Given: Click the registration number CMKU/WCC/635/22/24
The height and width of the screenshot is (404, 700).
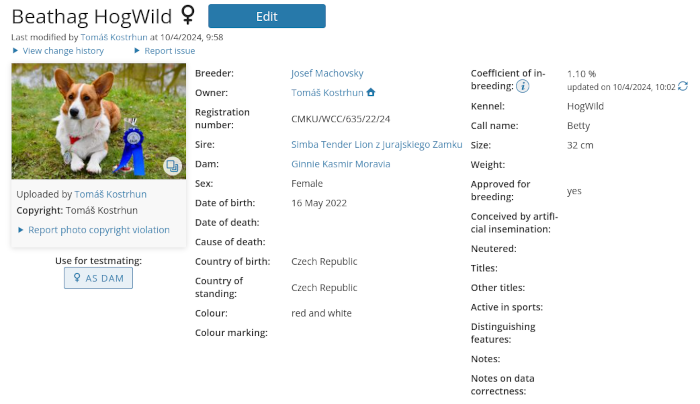Looking at the screenshot, I should [341, 119].
